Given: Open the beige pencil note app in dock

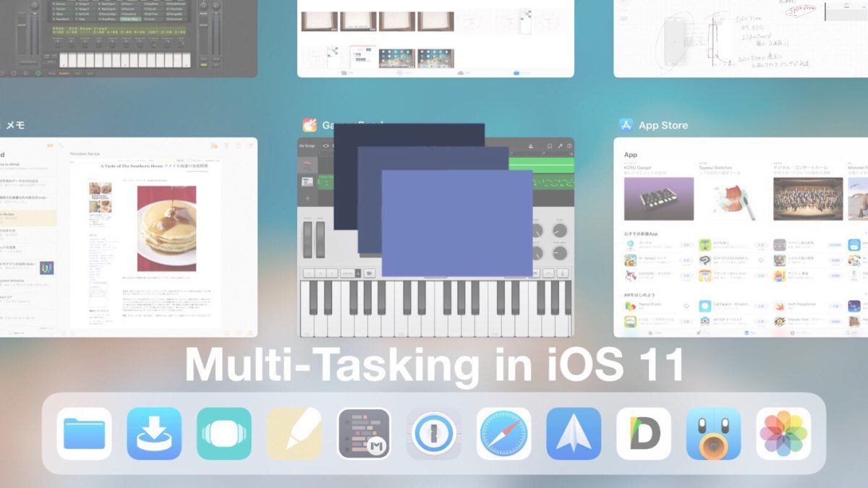Looking at the screenshot, I should click(294, 434).
